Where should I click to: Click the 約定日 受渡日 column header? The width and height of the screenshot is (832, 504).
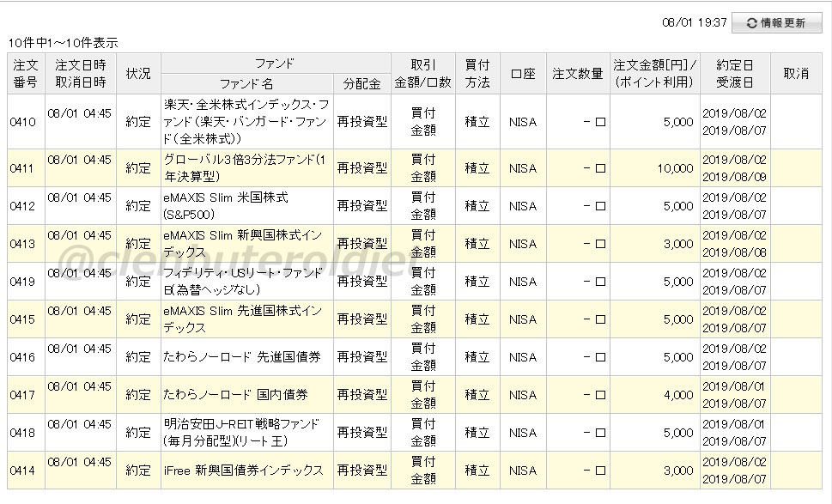(x=735, y=74)
